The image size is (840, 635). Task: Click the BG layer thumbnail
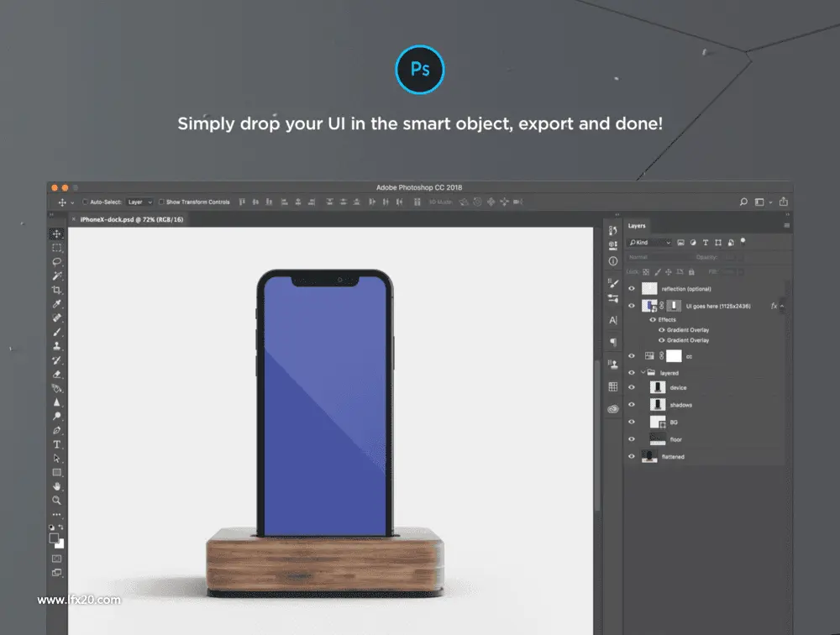658,422
